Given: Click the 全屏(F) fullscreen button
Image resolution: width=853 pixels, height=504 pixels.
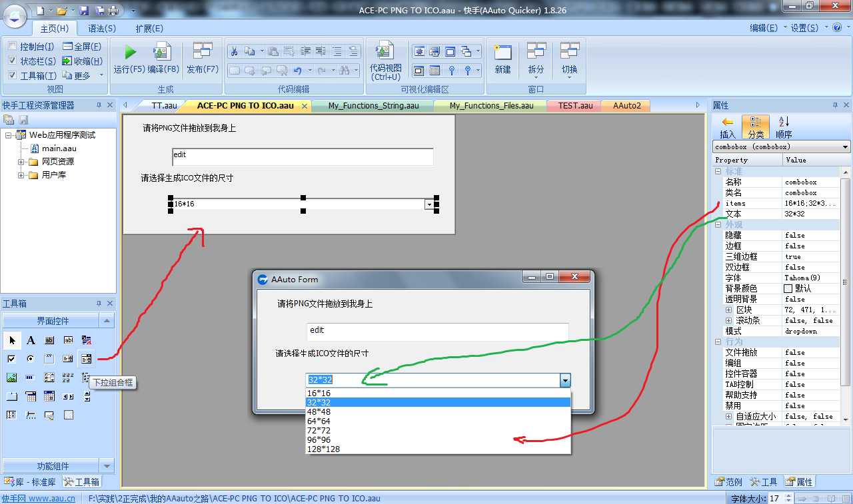Looking at the screenshot, I should [x=82, y=47].
